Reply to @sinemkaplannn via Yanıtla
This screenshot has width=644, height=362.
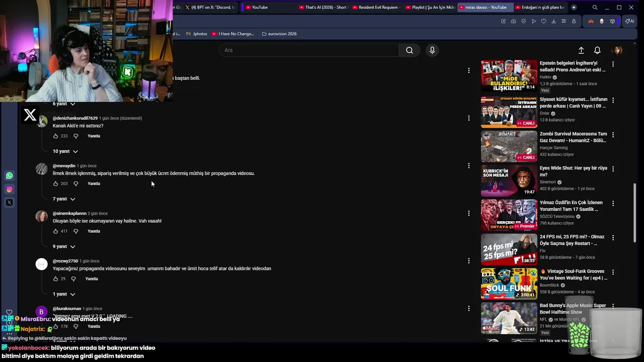[94, 231]
